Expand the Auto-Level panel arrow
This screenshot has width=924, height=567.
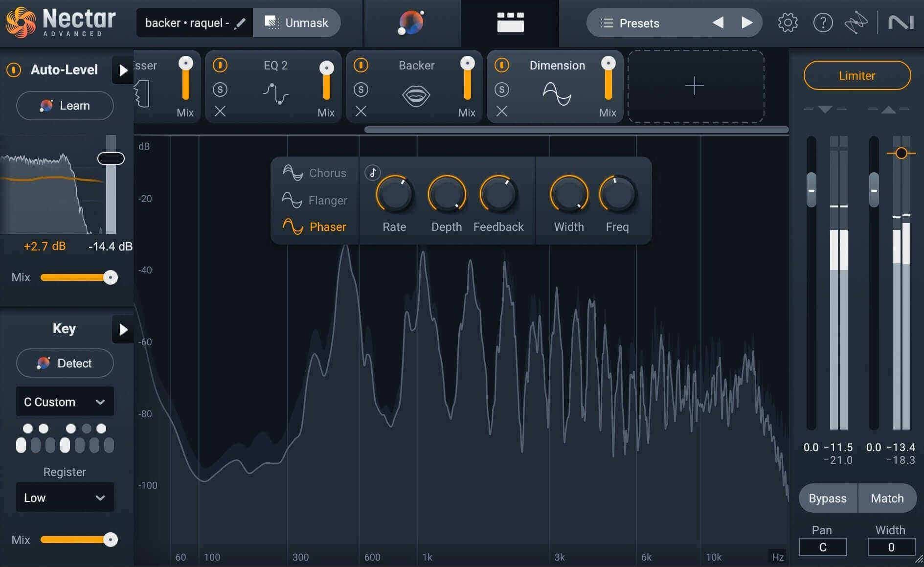pyautogui.click(x=123, y=70)
